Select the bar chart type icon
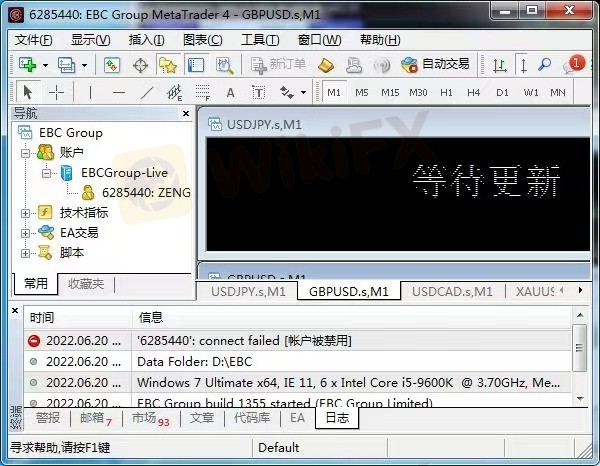This screenshot has height=466, width=600. click(x=499, y=65)
